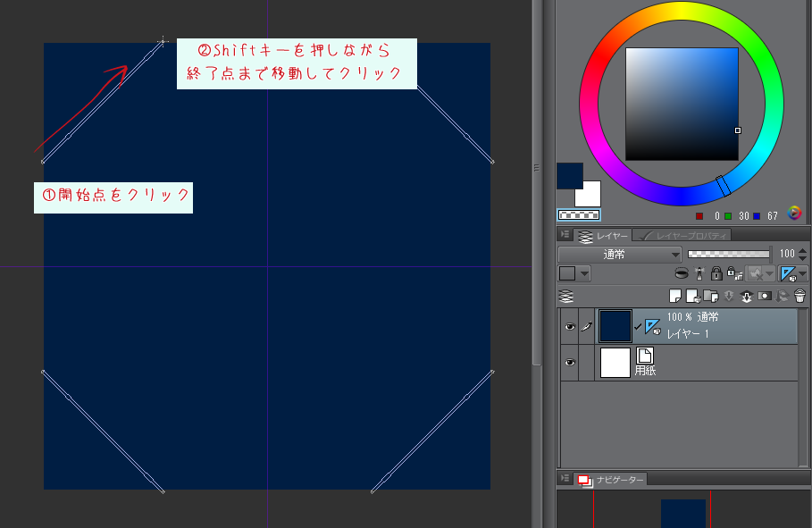Click pen editing icon on レイヤー 1
Screen dimensions: 812x528
[586, 326]
